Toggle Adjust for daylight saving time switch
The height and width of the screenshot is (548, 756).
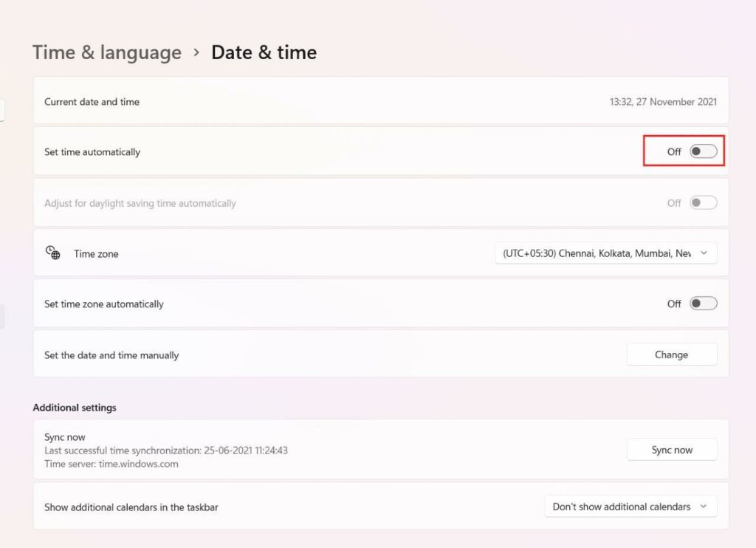point(703,203)
